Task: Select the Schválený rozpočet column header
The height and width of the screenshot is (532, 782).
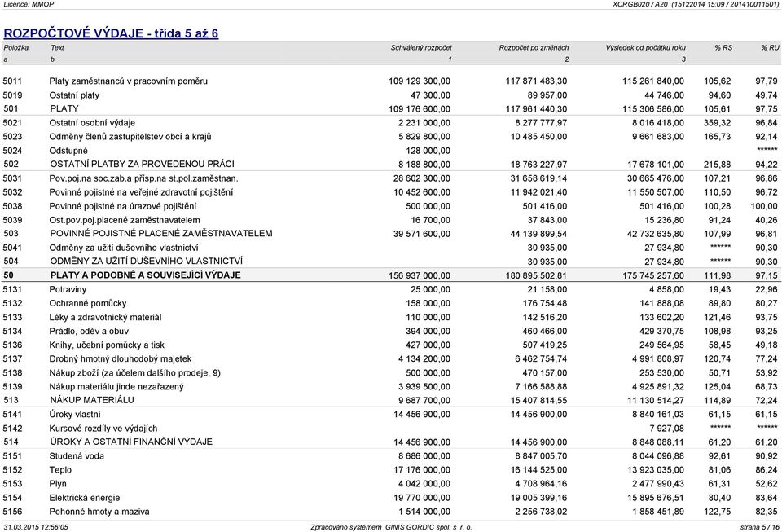Action: tap(421, 48)
